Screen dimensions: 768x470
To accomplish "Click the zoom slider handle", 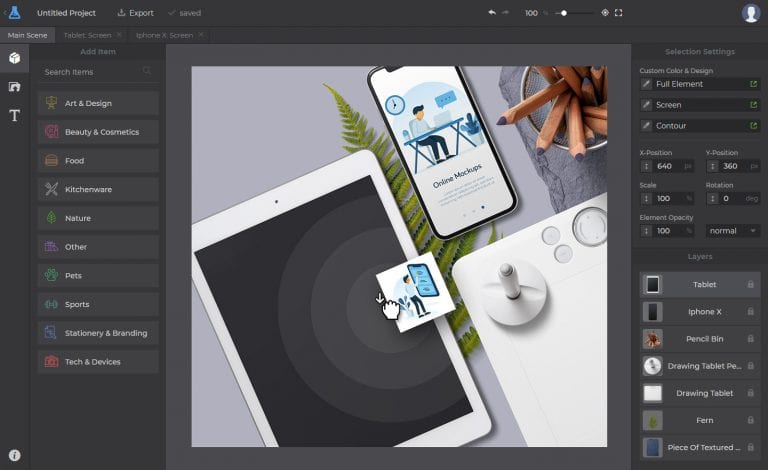I will (564, 13).
